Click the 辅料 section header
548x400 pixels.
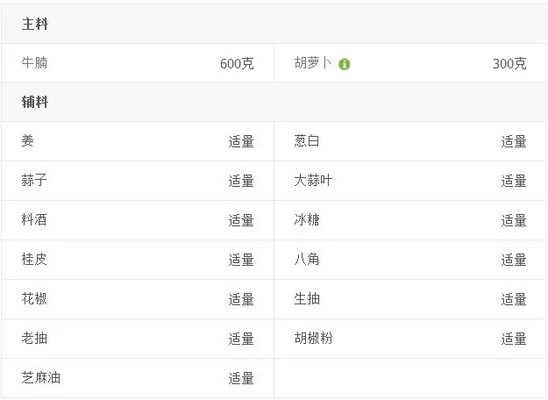pyautogui.click(x=35, y=102)
